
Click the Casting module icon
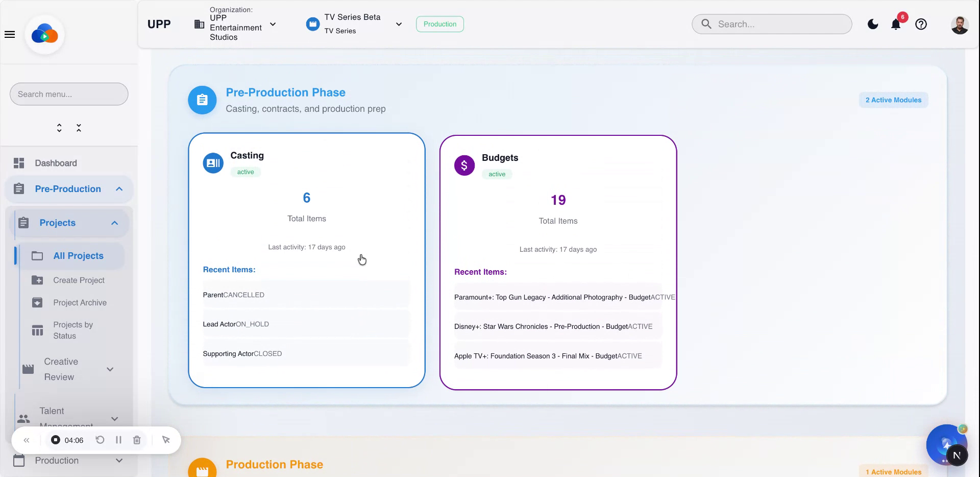213,163
